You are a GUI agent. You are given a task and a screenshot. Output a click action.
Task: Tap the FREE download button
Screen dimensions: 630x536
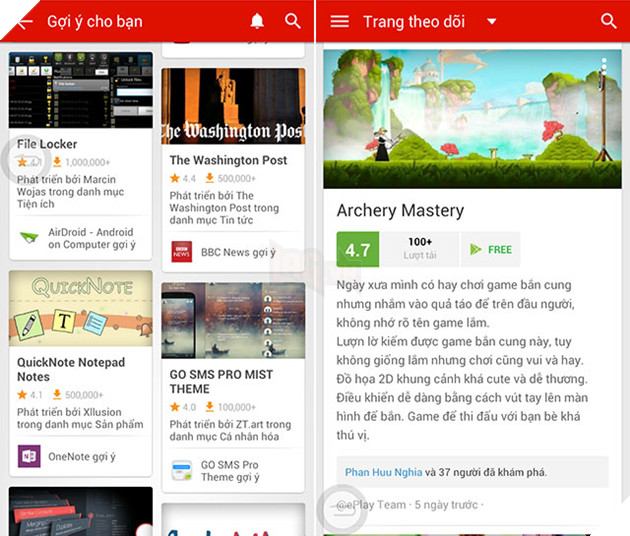[491, 250]
